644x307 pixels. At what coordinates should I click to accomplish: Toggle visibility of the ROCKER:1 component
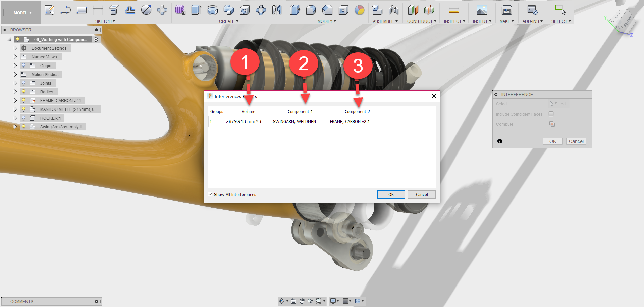click(23, 118)
